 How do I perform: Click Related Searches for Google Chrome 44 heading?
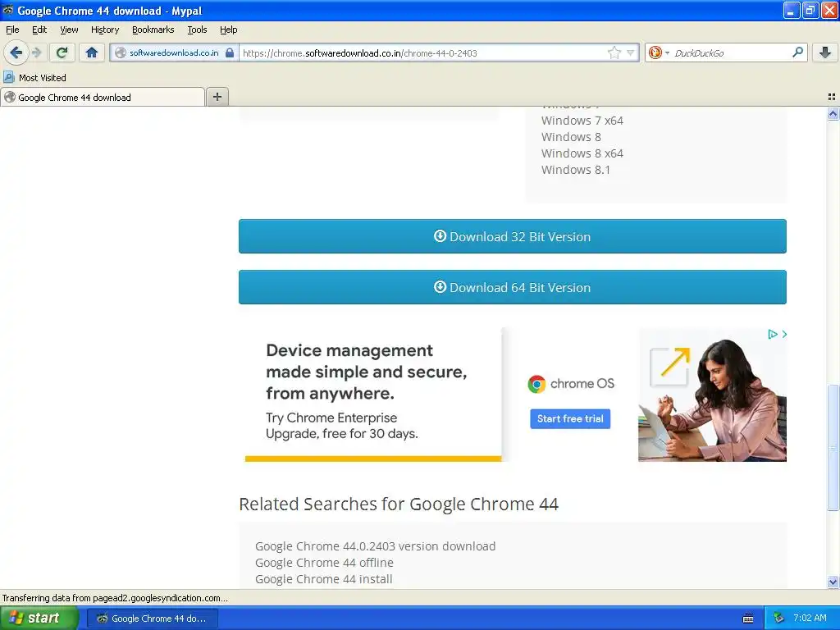coord(399,504)
